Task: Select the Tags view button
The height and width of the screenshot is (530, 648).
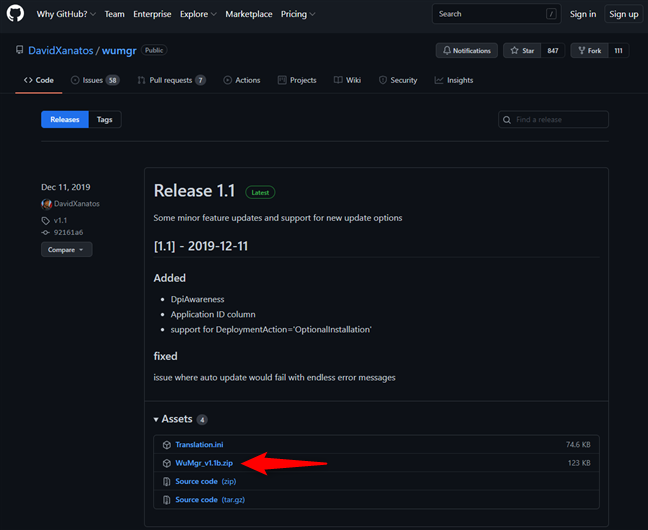Action: click(105, 119)
